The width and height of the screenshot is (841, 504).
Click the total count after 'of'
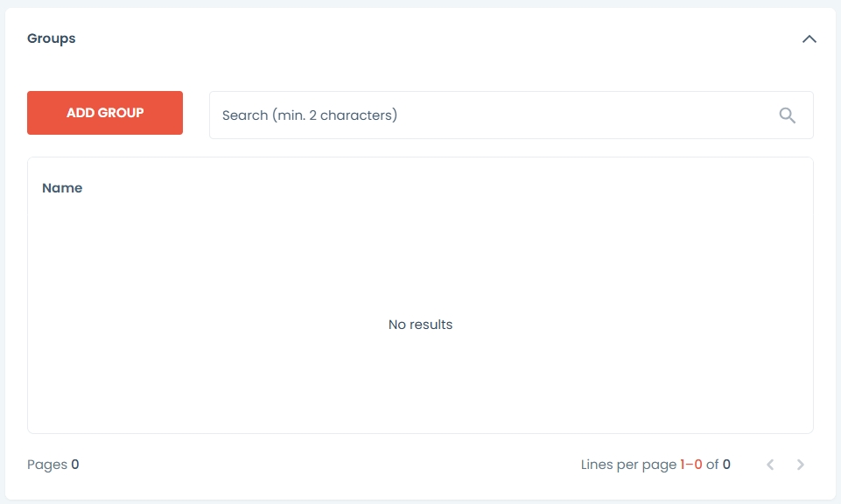[726, 465]
